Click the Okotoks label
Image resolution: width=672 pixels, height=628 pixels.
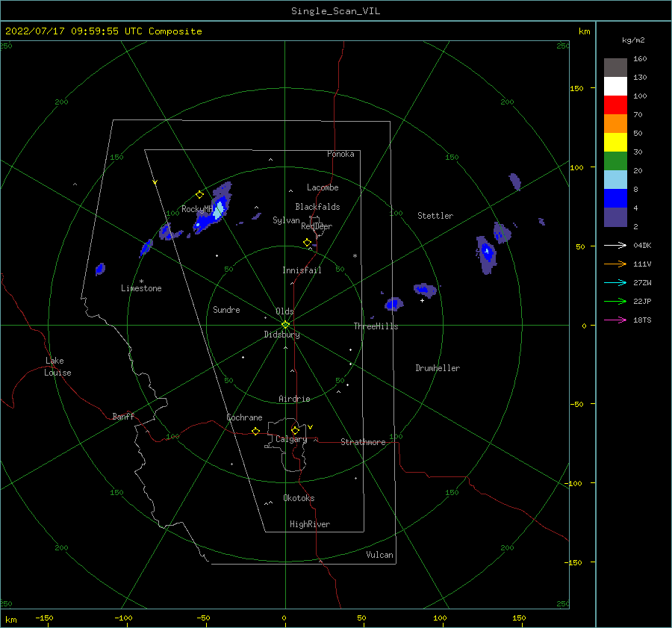click(299, 498)
